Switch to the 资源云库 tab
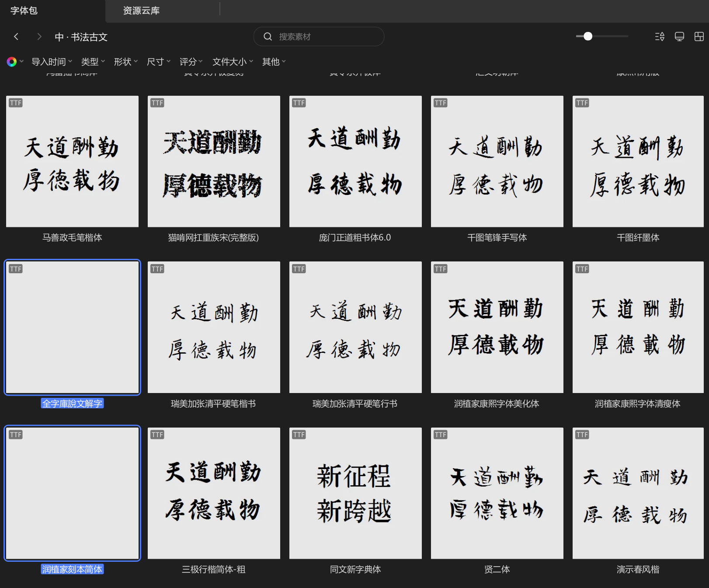709x588 pixels. coord(141,10)
